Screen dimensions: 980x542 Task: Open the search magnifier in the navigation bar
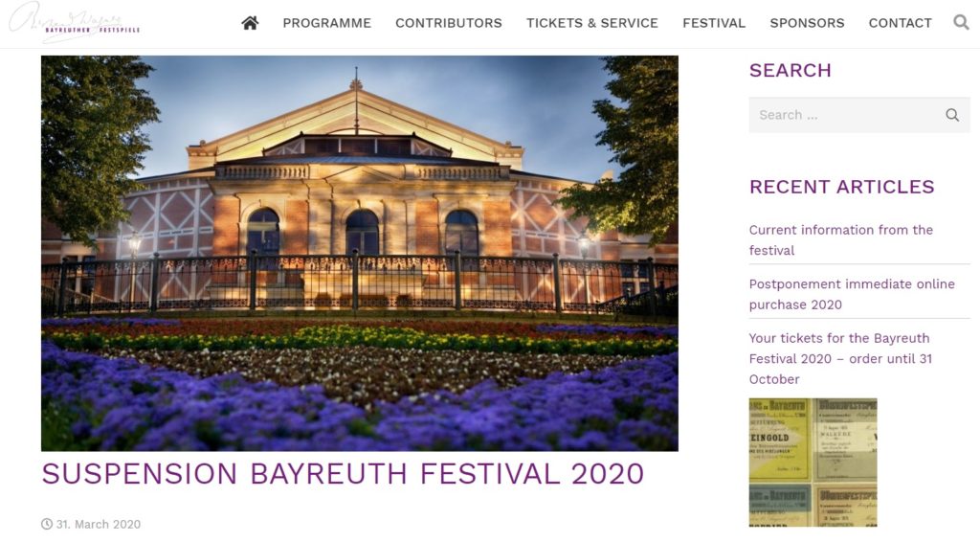pyautogui.click(x=961, y=23)
